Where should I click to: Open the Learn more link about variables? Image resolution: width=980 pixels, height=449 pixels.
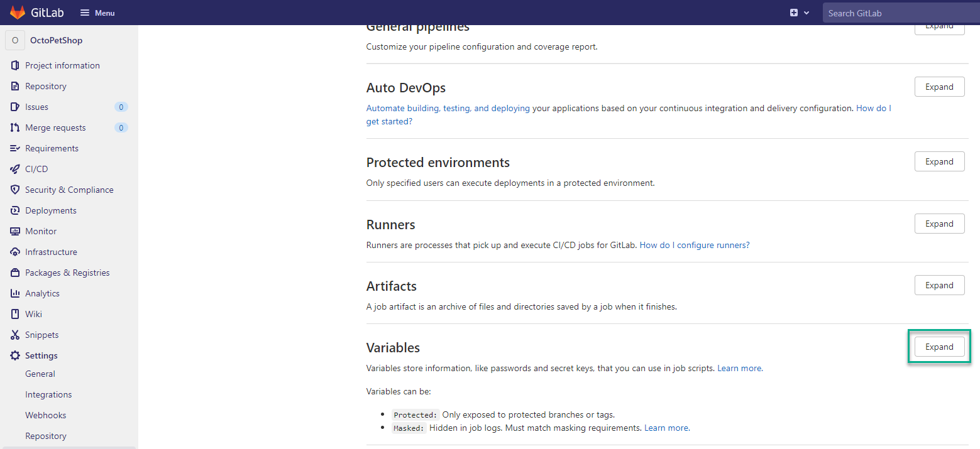(x=739, y=368)
